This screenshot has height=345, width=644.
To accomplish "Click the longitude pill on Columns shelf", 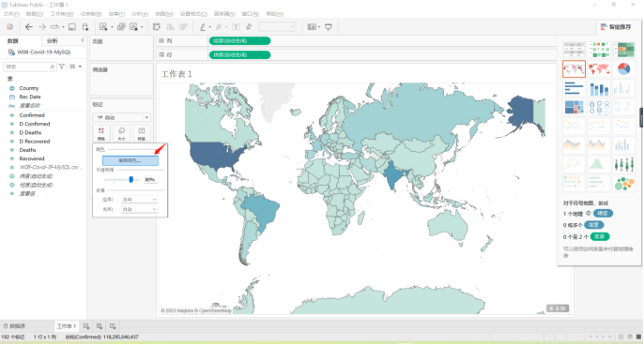I will tap(240, 40).
